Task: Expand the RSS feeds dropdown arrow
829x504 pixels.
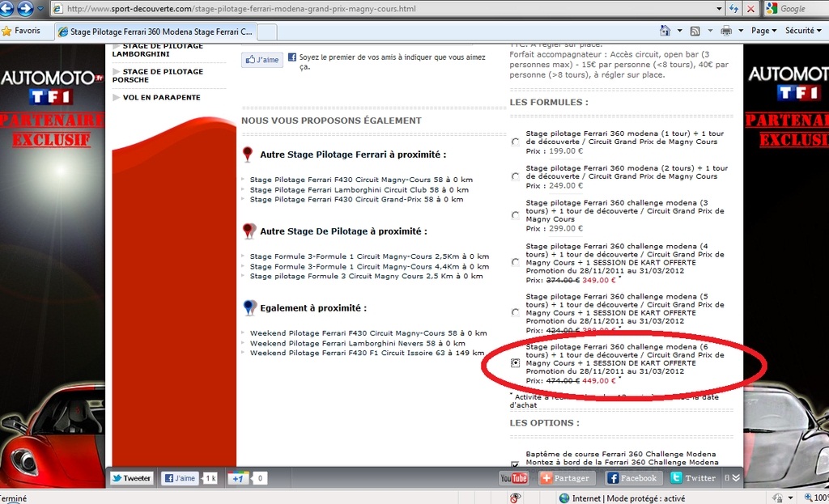Action: tap(710, 31)
